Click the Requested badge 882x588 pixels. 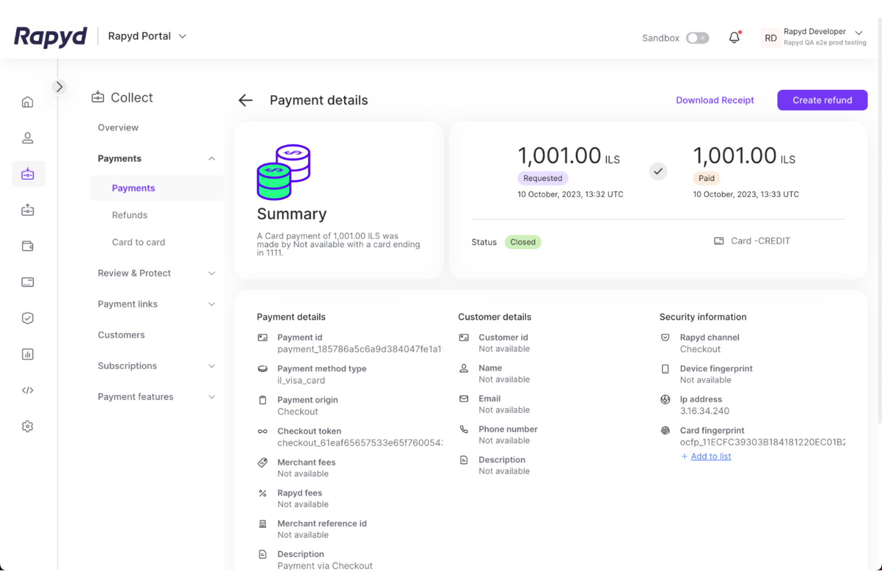tap(543, 178)
